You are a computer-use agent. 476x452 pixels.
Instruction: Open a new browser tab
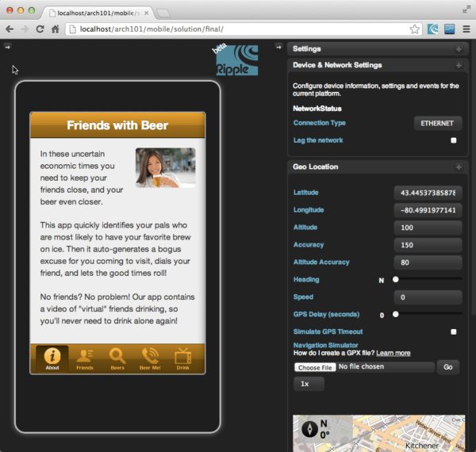(163, 13)
